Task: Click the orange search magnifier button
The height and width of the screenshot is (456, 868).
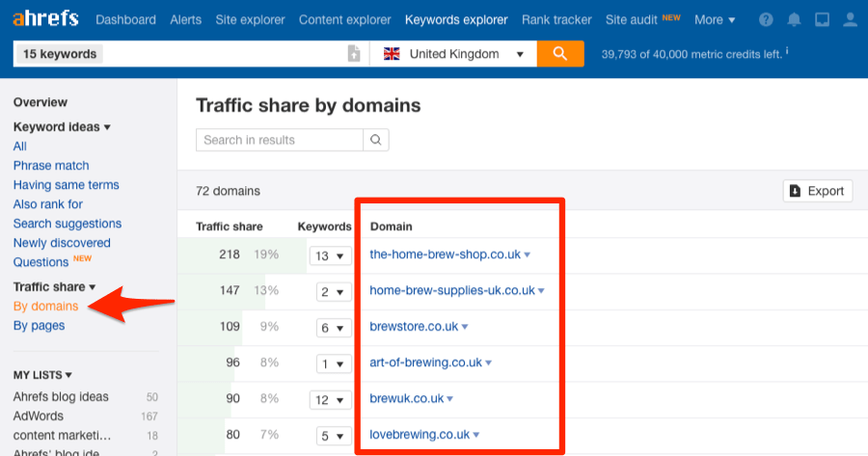Action: click(x=560, y=54)
